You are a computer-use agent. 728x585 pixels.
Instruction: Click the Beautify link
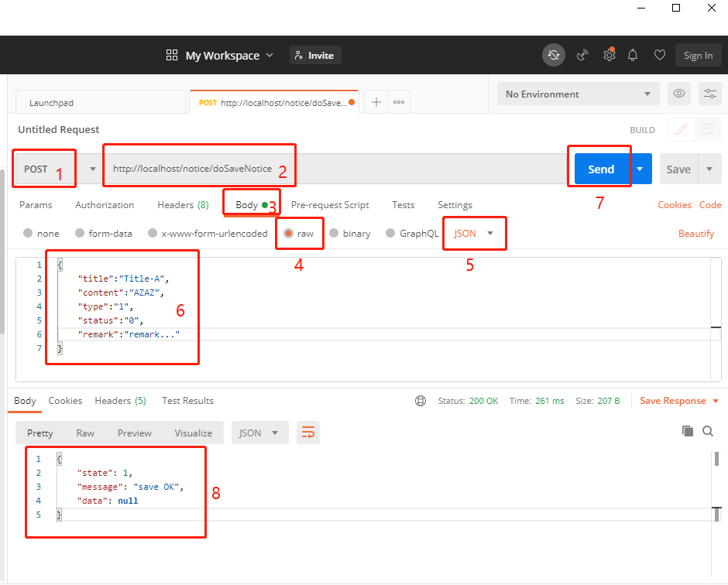click(696, 234)
